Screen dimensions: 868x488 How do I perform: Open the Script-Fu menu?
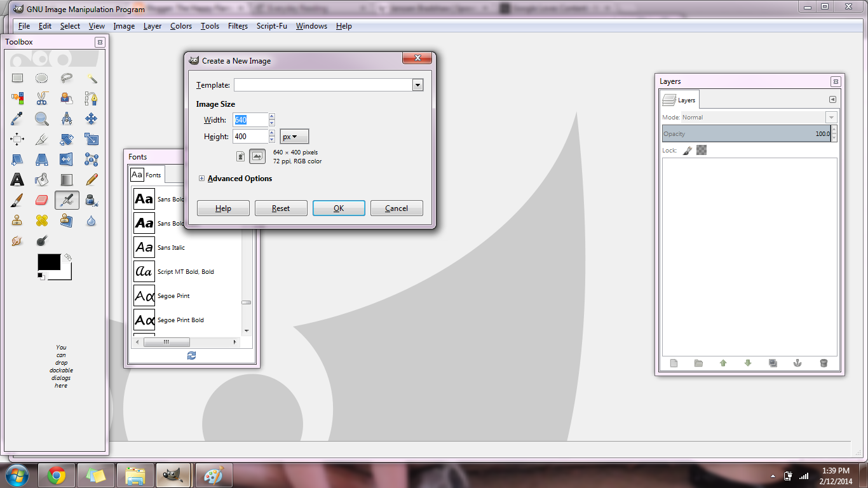click(x=273, y=26)
